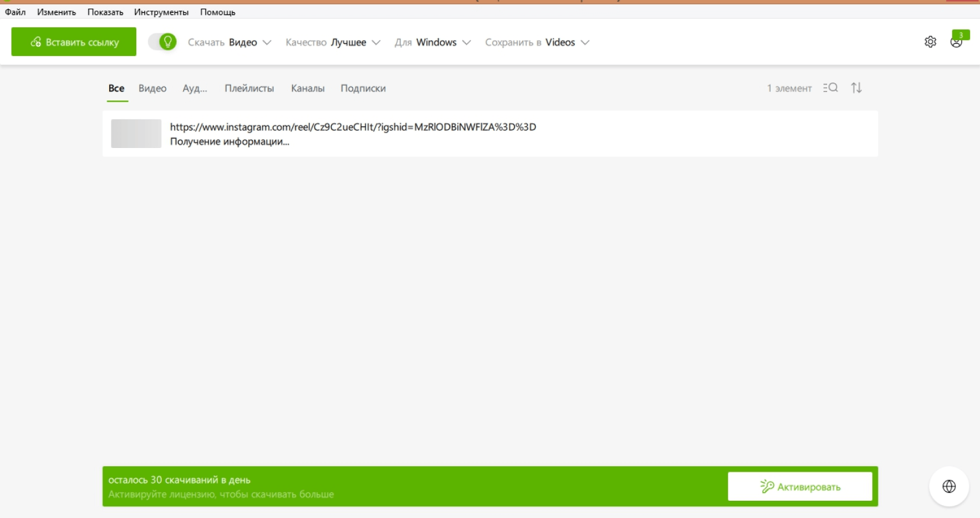Screen dimensions: 980x518
Task: Click the account icon with notification badge
Action: point(957,42)
